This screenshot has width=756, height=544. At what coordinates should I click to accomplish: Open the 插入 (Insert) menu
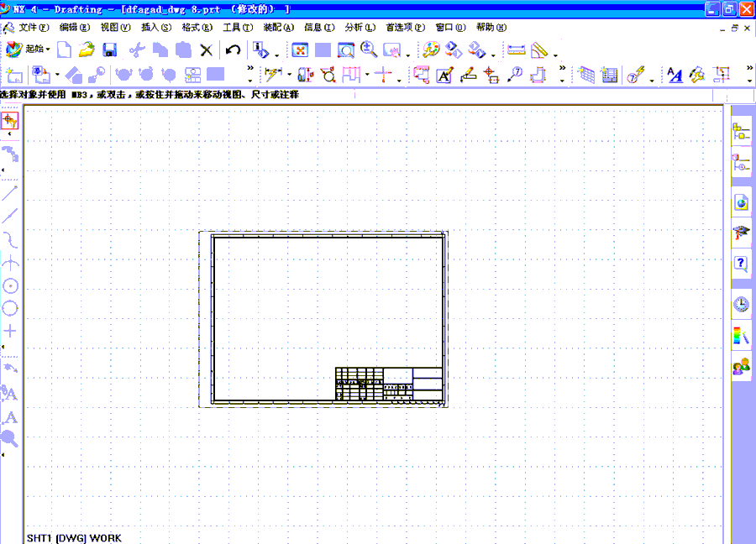tap(155, 28)
